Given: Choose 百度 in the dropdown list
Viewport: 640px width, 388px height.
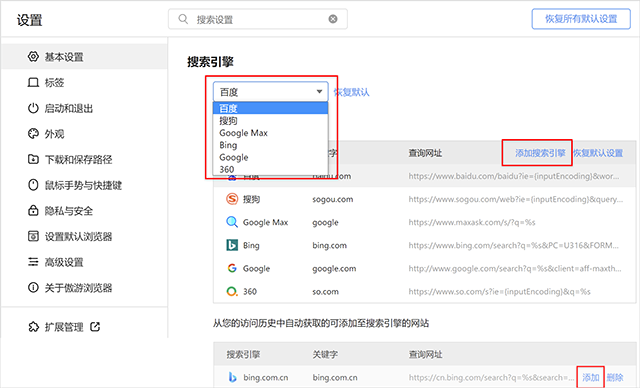Looking at the screenshot, I should (x=271, y=108).
